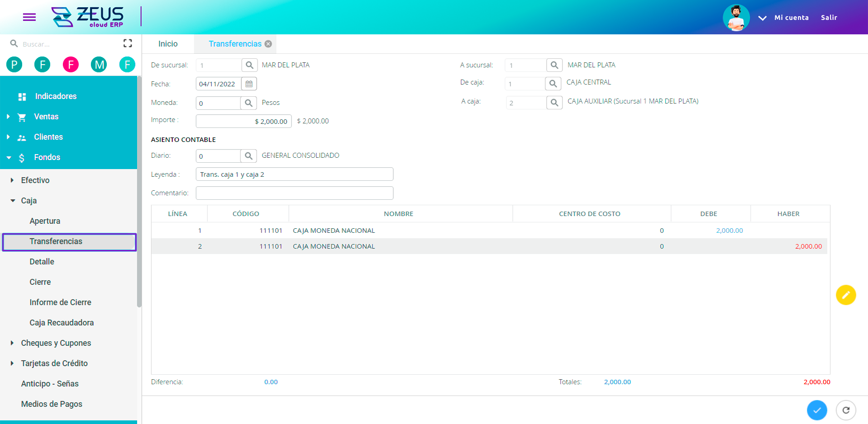Open the "A sucursal" lookup magnifier
Viewport: 868px width, 424px height.
click(x=554, y=65)
